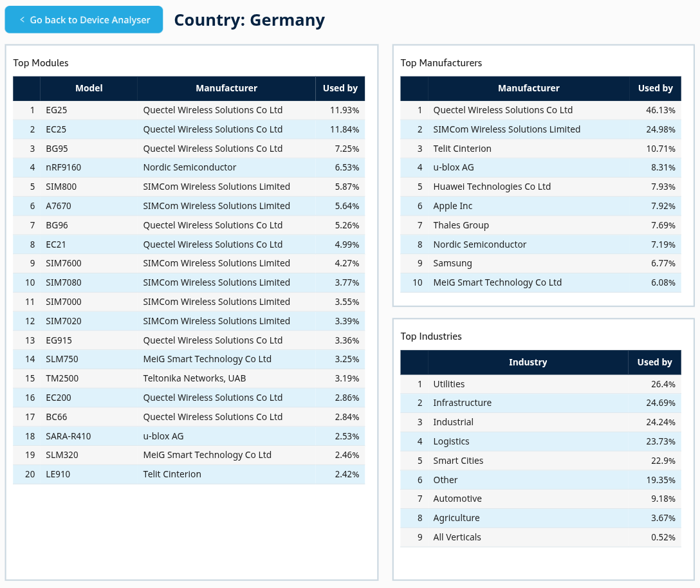Click the Thales Group manufacturer row
The image size is (700, 588).
[540, 225]
